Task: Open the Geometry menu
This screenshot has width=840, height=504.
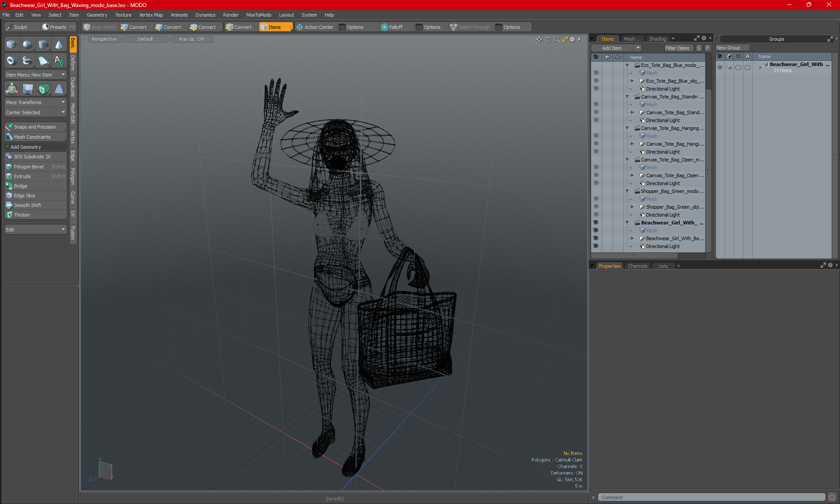Action: (97, 15)
